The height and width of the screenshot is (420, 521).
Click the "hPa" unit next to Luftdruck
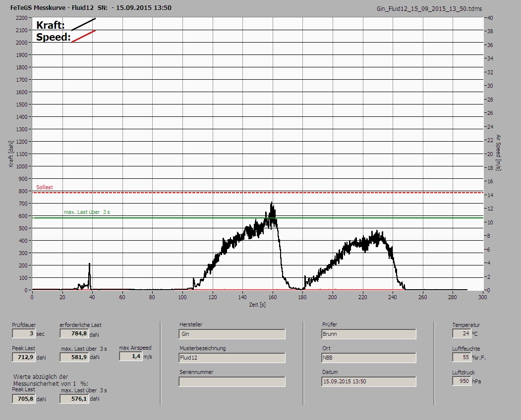(476, 381)
